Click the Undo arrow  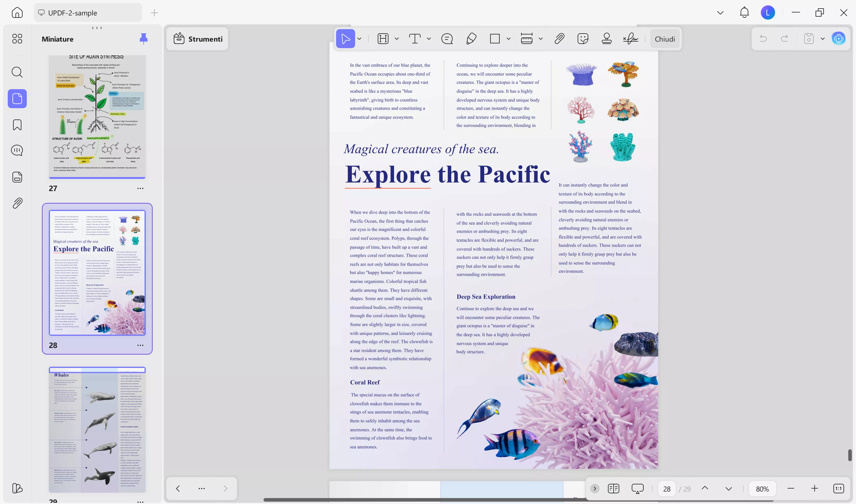point(763,38)
